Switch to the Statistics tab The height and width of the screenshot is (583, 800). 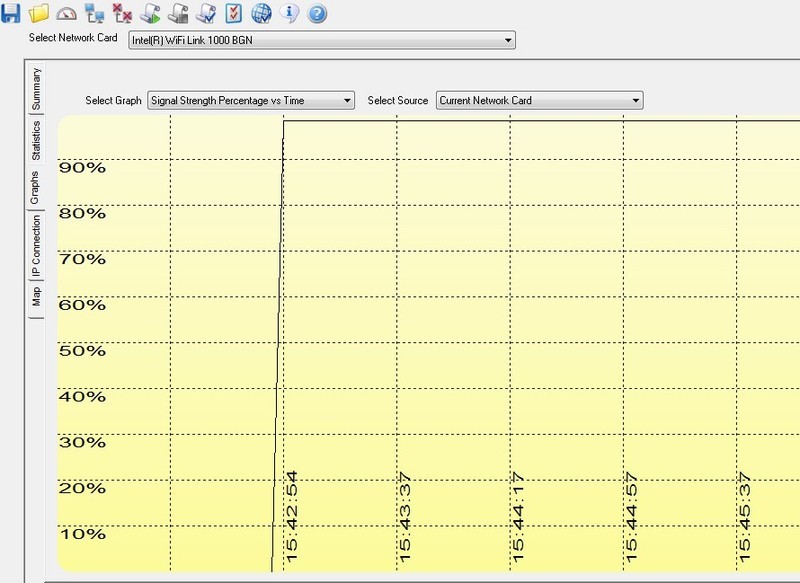coord(37,141)
